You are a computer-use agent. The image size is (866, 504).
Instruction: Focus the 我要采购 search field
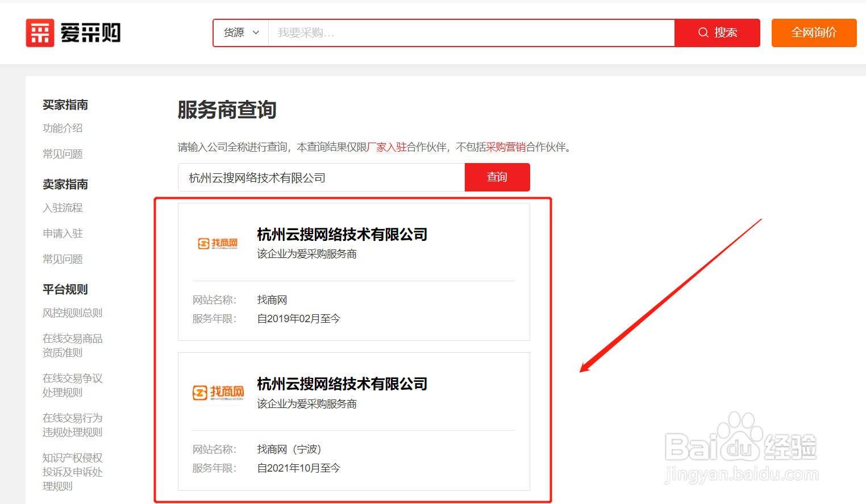click(471, 33)
